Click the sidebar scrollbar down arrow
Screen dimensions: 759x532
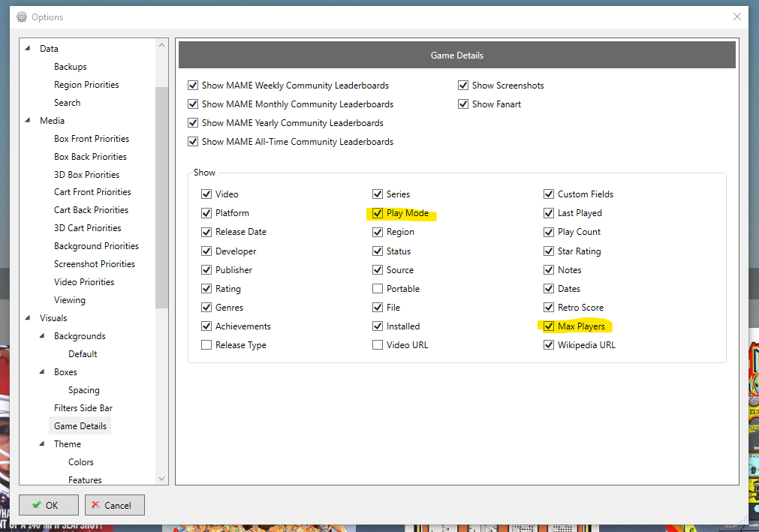click(162, 479)
